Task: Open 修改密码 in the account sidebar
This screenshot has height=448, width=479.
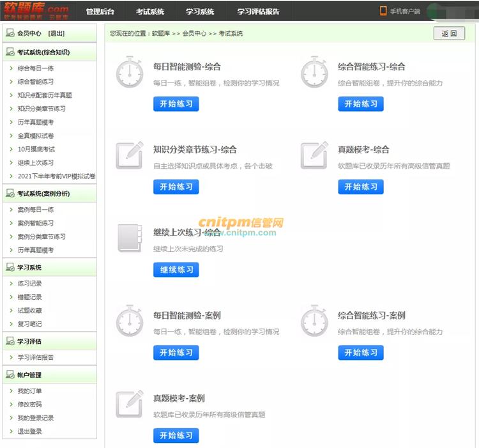Action: point(30,405)
